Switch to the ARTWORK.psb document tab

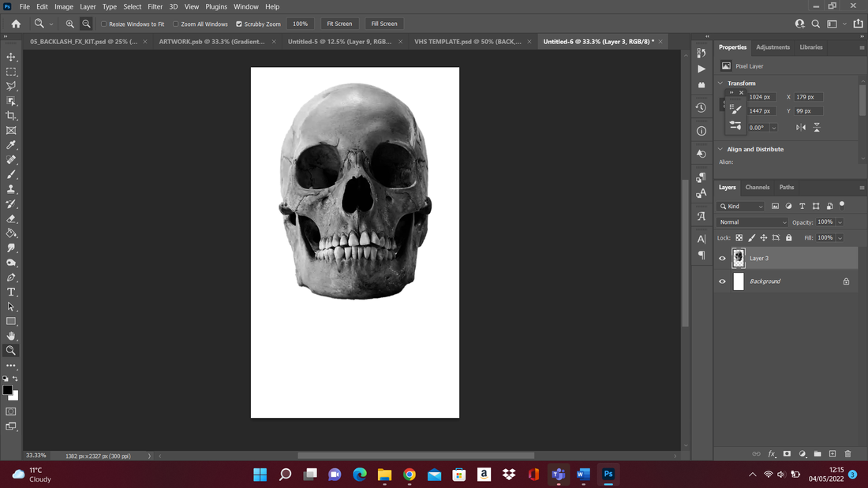(x=212, y=42)
